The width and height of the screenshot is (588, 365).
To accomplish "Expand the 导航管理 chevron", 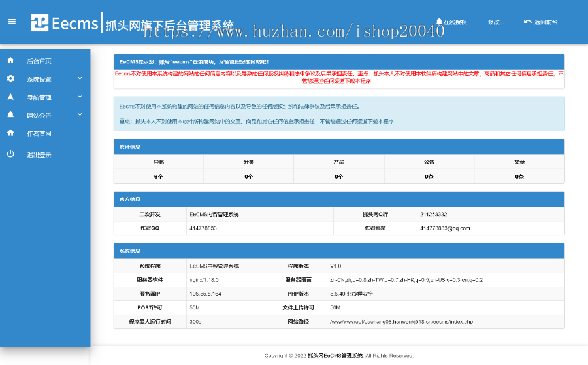I will [80, 97].
